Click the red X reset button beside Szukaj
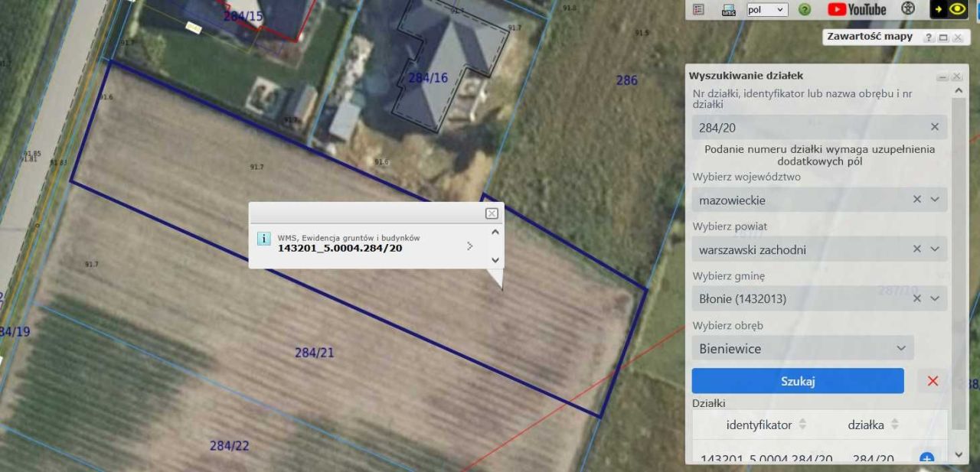980x472 pixels. (x=933, y=381)
